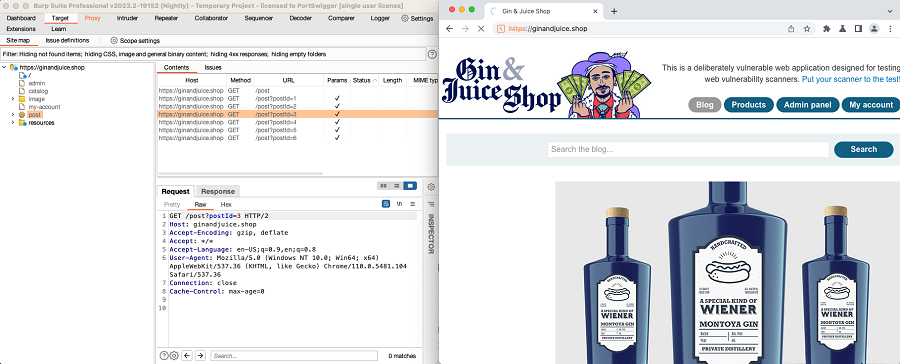Follow 'Put your scanner to the test!' link
The image size is (900, 364).
(x=851, y=79)
